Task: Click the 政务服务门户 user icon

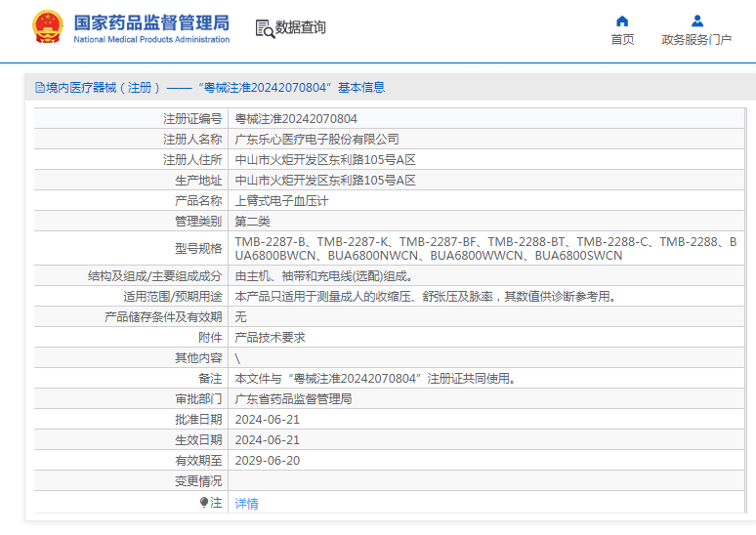Action: click(697, 21)
